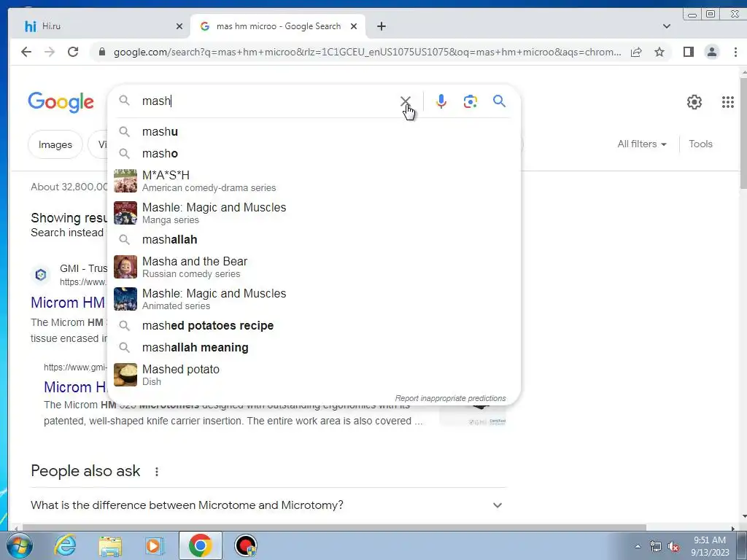
Task: Open the Chrome profile menu
Action: coord(712,52)
